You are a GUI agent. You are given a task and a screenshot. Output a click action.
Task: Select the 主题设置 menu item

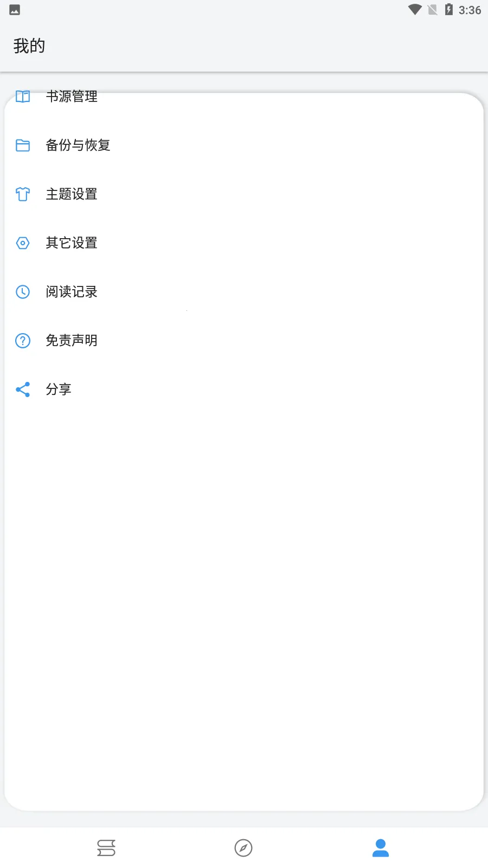click(x=71, y=194)
